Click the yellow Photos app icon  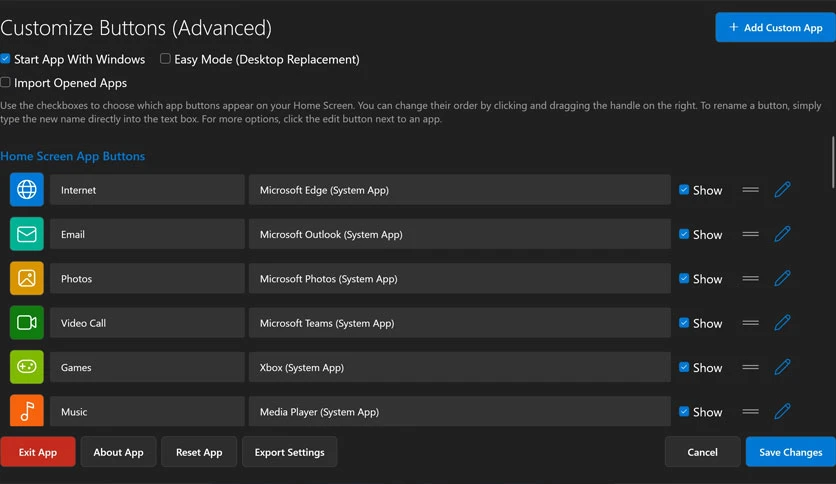pos(27,278)
